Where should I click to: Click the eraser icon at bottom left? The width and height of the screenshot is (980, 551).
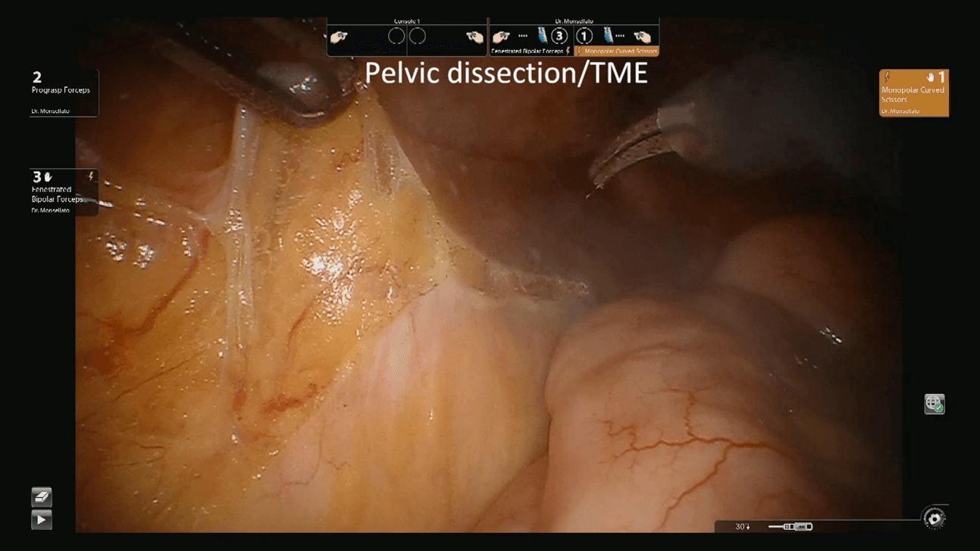pos(42,496)
